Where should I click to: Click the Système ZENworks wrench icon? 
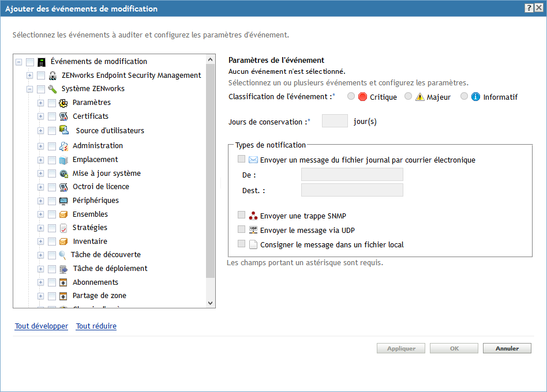pos(53,89)
